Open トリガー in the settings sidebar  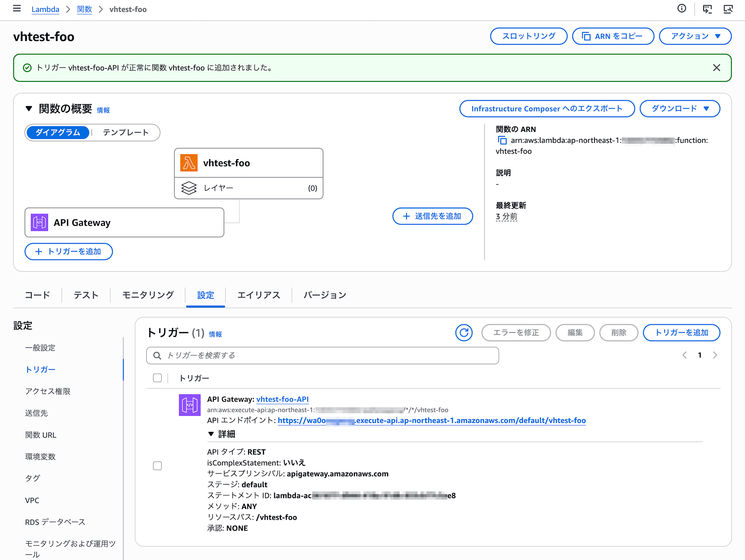point(40,369)
